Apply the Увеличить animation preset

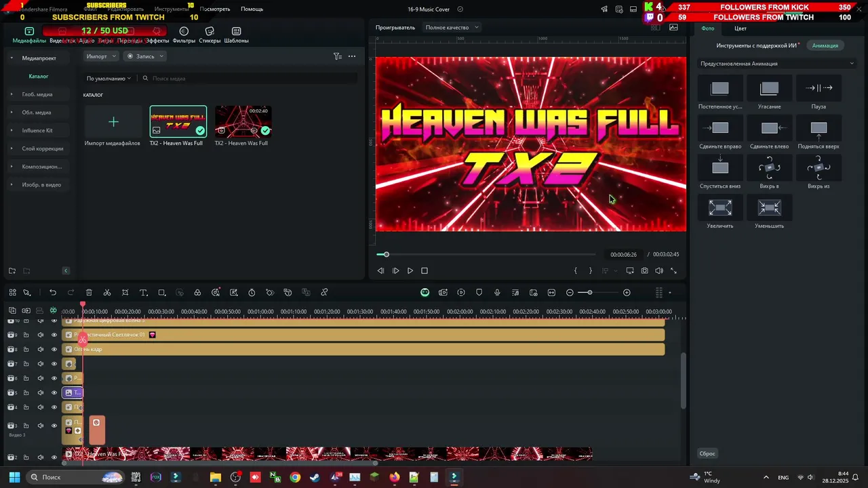point(720,212)
